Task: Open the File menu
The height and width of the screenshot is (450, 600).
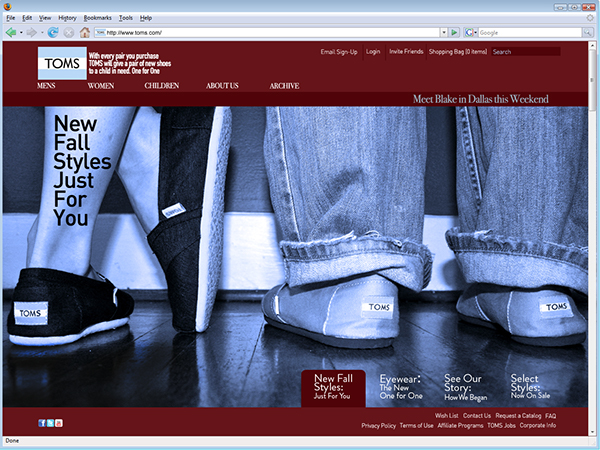Action: [x=11, y=18]
